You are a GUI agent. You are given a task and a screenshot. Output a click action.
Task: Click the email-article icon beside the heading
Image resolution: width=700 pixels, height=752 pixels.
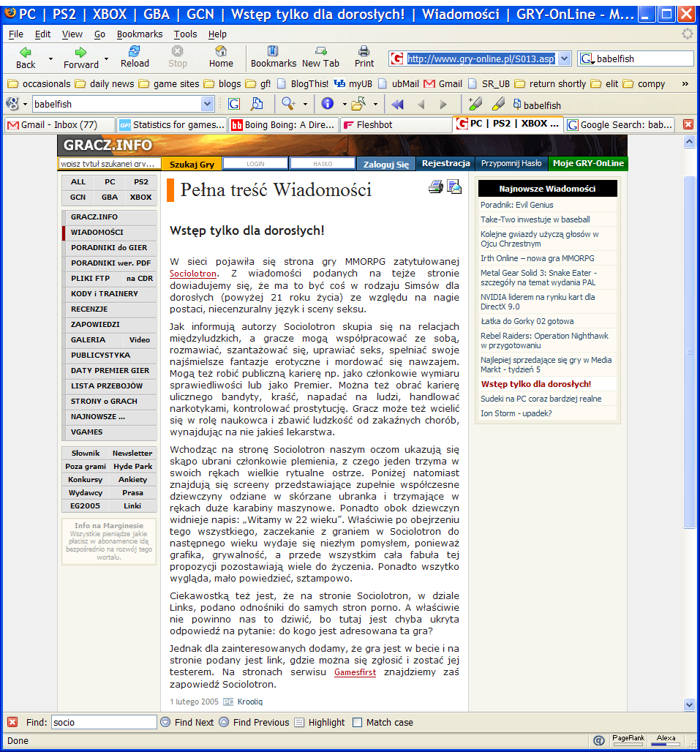454,187
